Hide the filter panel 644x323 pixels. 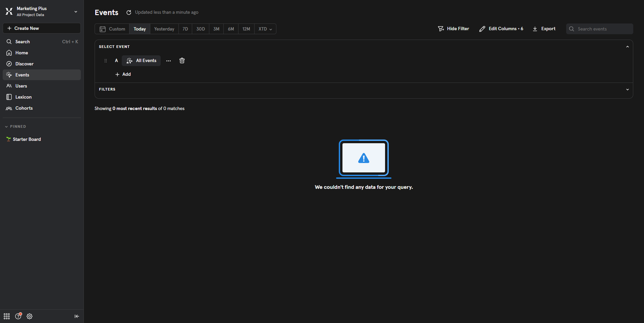(453, 29)
